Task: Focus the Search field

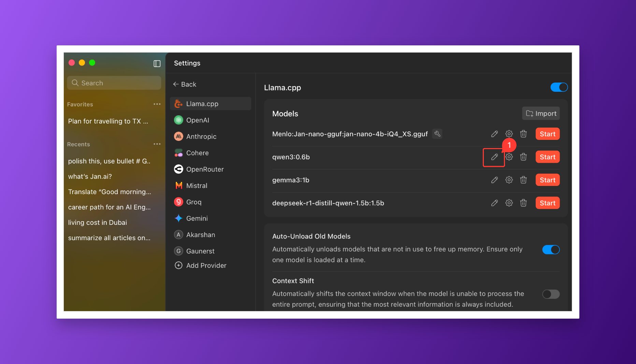Action: [114, 83]
